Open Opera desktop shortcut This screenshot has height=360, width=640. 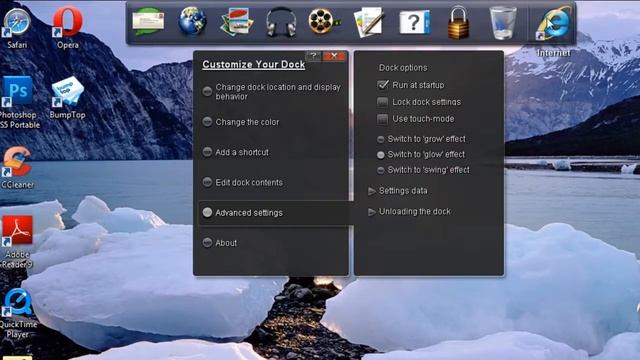[67, 28]
